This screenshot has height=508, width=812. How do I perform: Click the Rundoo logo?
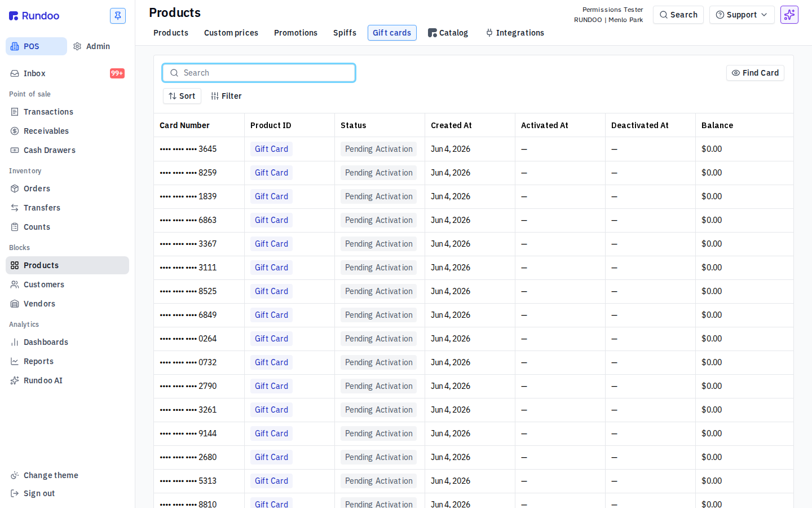[x=34, y=16]
